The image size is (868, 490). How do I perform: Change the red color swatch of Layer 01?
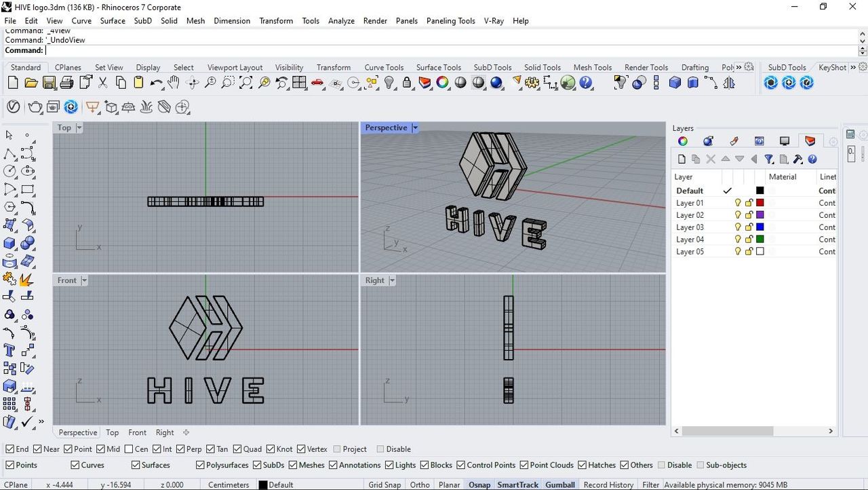(760, 203)
